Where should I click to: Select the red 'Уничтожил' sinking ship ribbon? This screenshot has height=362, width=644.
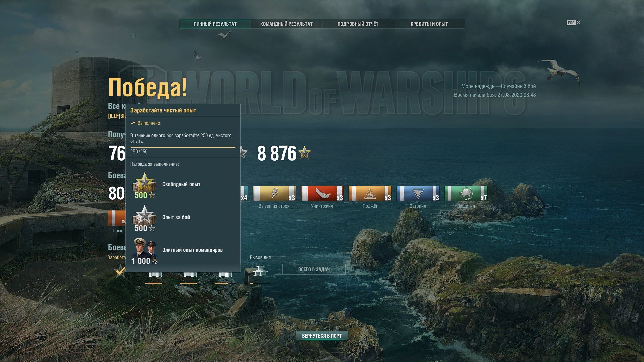click(322, 194)
